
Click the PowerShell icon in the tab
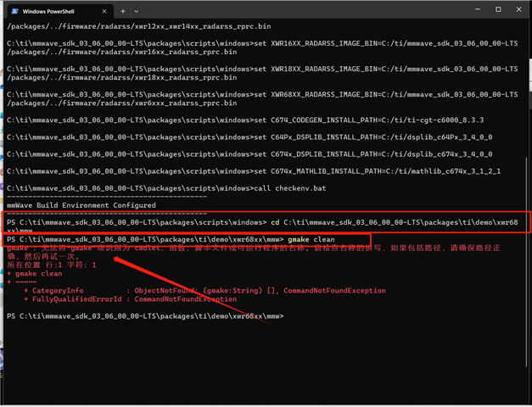pyautogui.click(x=15, y=11)
